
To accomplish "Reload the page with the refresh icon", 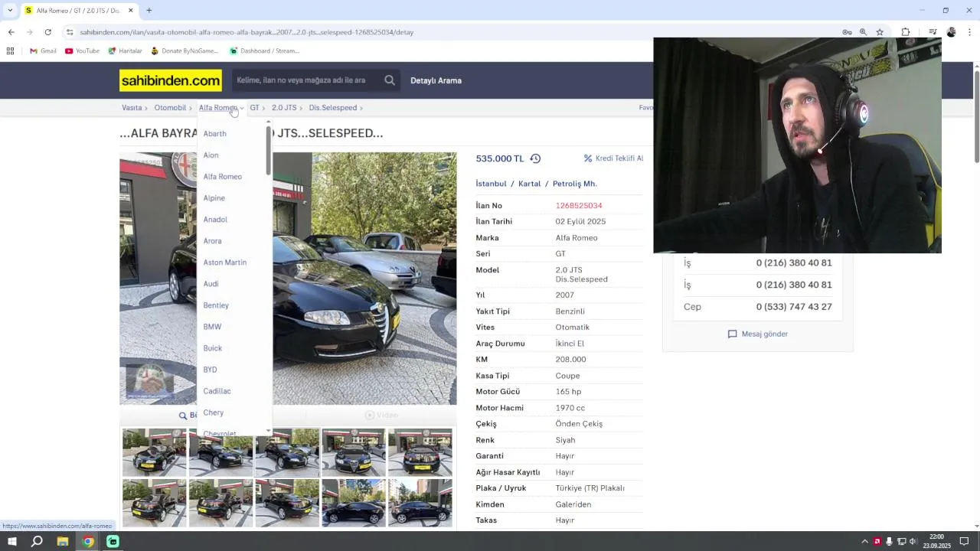I will [x=47, y=32].
